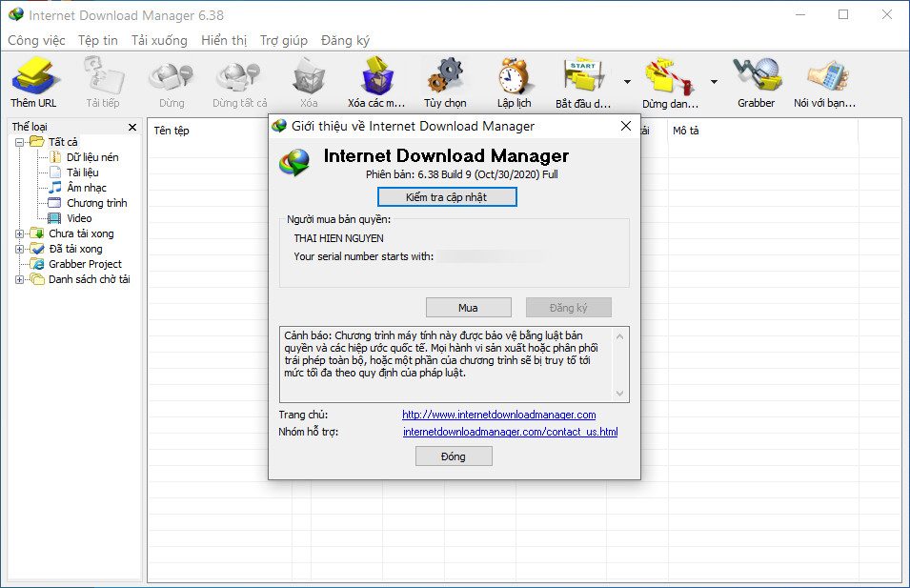Launch the Grabber tool icon

tap(757, 76)
